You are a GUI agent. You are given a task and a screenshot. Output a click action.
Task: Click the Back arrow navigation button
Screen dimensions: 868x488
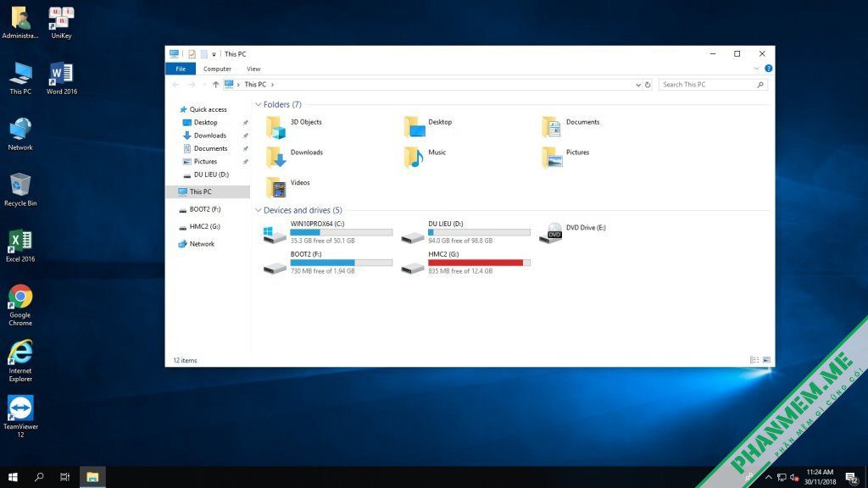(x=175, y=85)
